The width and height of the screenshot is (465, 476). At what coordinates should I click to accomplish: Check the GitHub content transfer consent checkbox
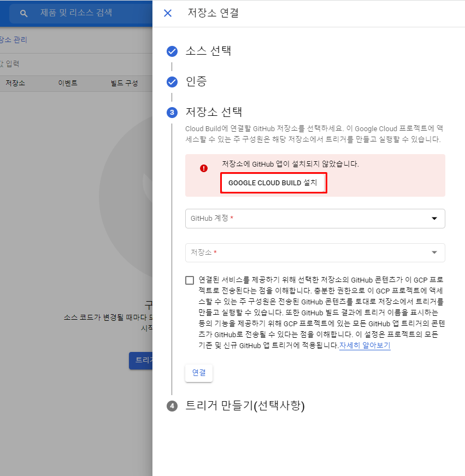190,280
